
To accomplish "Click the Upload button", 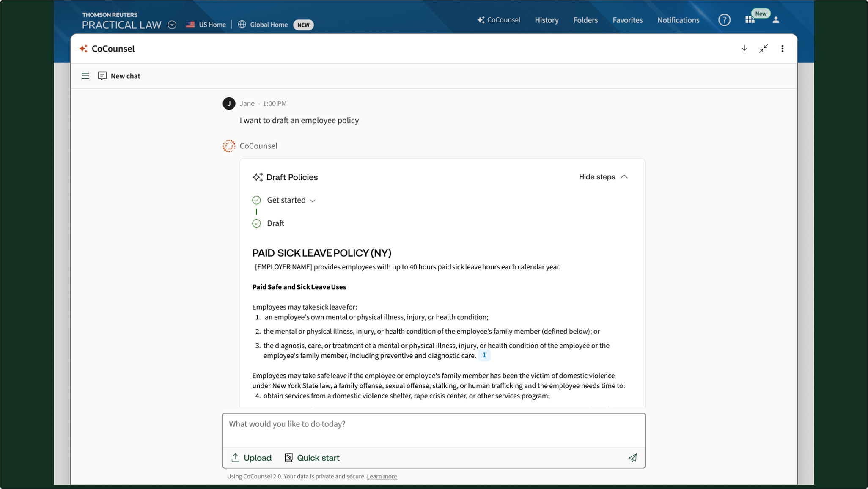I will (252, 458).
